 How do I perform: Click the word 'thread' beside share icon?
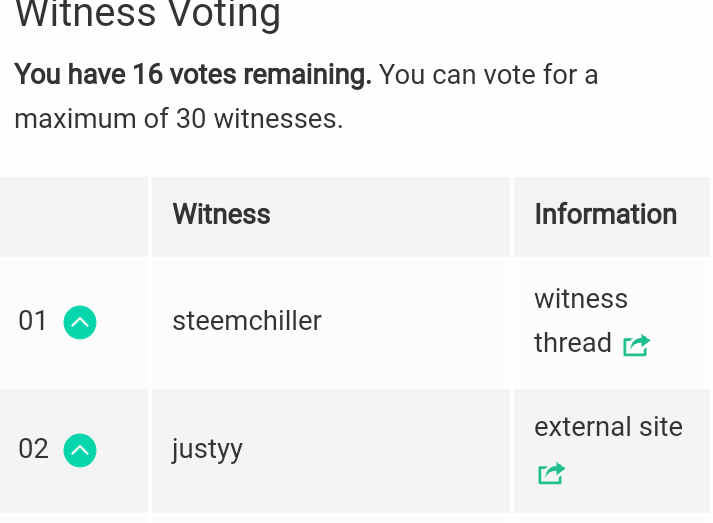pos(573,343)
